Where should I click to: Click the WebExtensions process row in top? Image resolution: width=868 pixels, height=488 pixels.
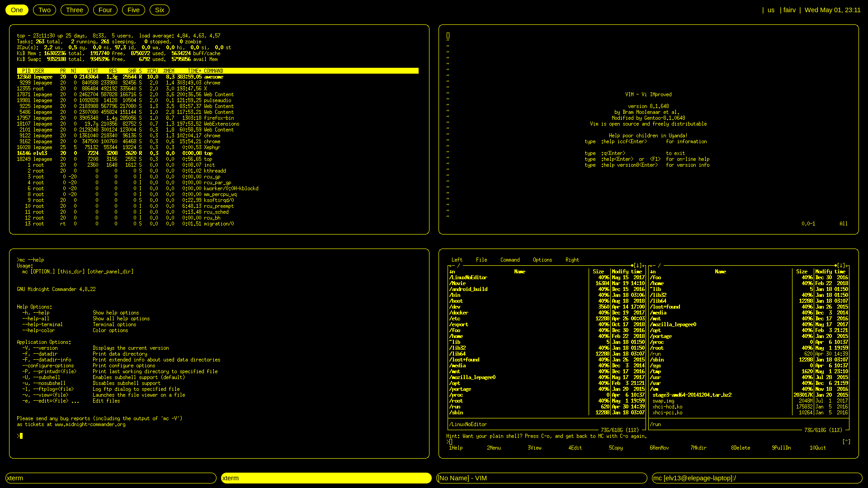point(128,124)
